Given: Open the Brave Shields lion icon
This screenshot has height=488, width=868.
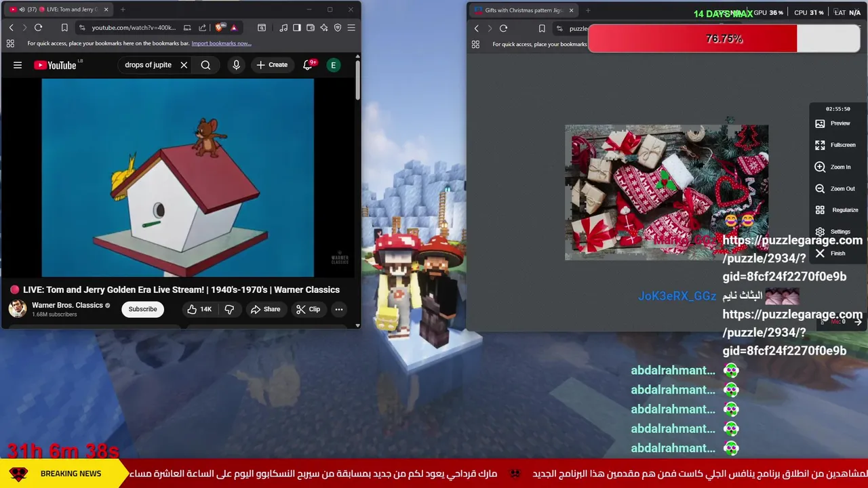Looking at the screenshot, I should (x=220, y=28).
